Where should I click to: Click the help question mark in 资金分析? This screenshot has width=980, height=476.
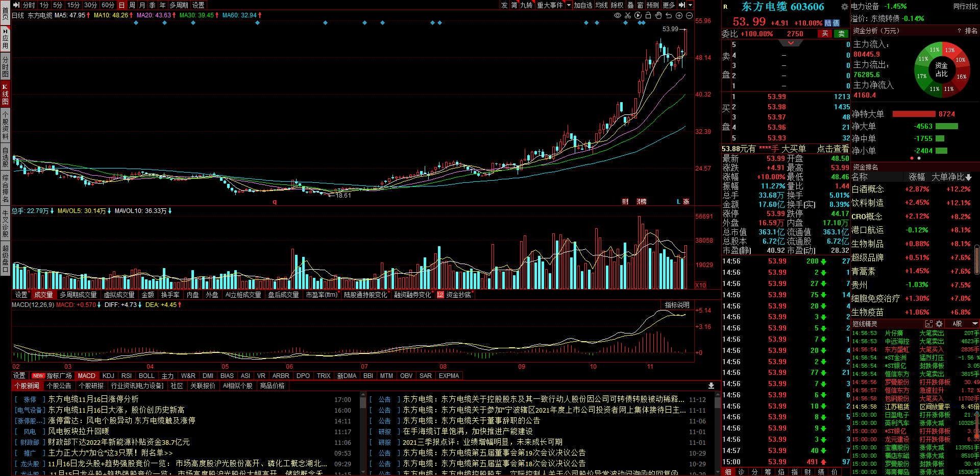click(x=959, y=31)
